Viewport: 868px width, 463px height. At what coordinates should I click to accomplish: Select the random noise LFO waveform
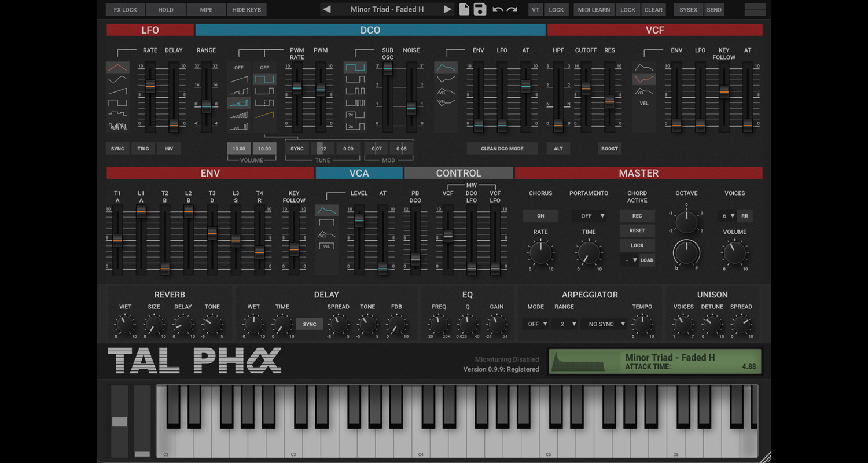117,126
